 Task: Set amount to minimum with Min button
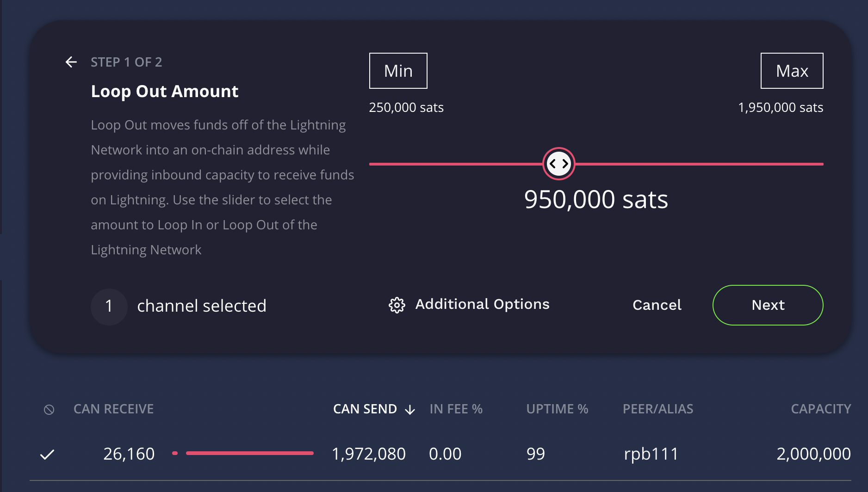(x=397, y=70)
